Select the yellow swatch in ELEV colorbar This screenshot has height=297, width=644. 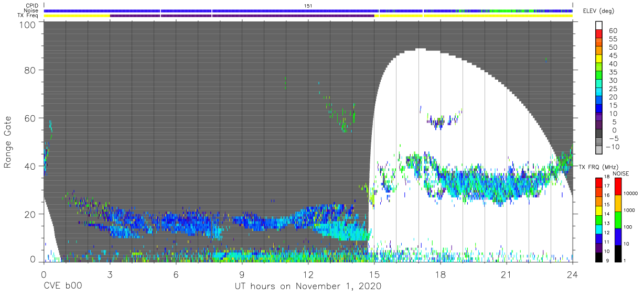point(599,59)
